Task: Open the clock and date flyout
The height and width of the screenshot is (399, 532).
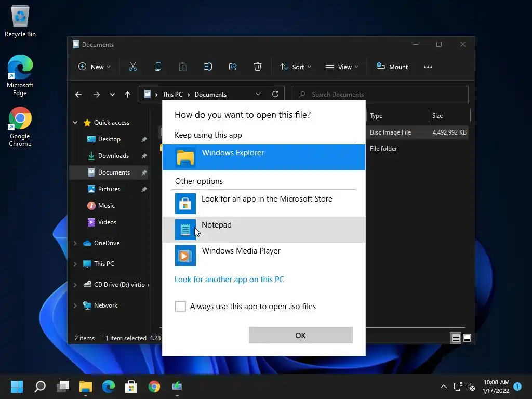Action: (496, 387)
